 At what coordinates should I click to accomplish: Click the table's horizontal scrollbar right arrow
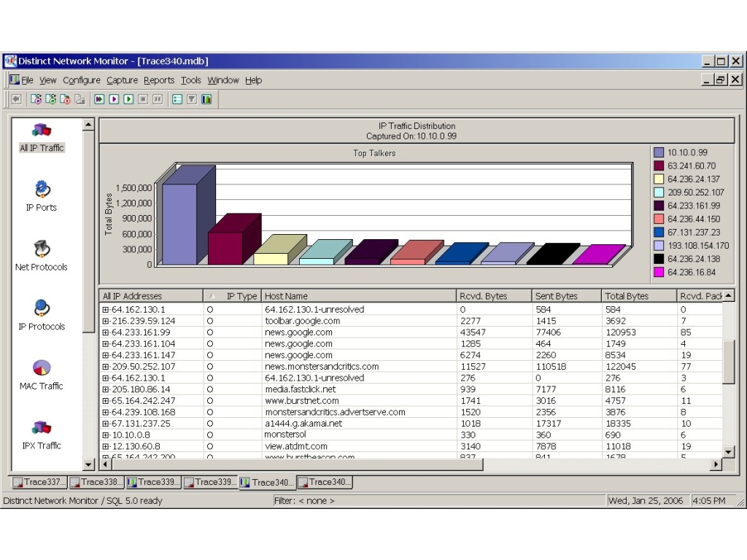coord(715,464)
